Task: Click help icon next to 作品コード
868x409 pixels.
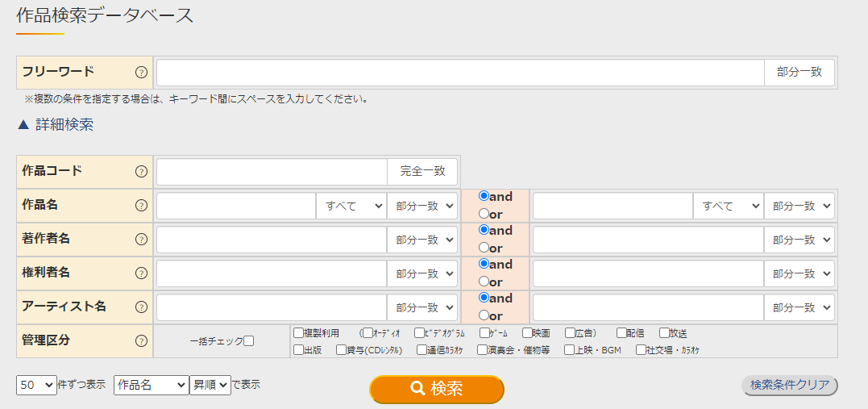Action: pyautogui.click(x=141, y=172)
